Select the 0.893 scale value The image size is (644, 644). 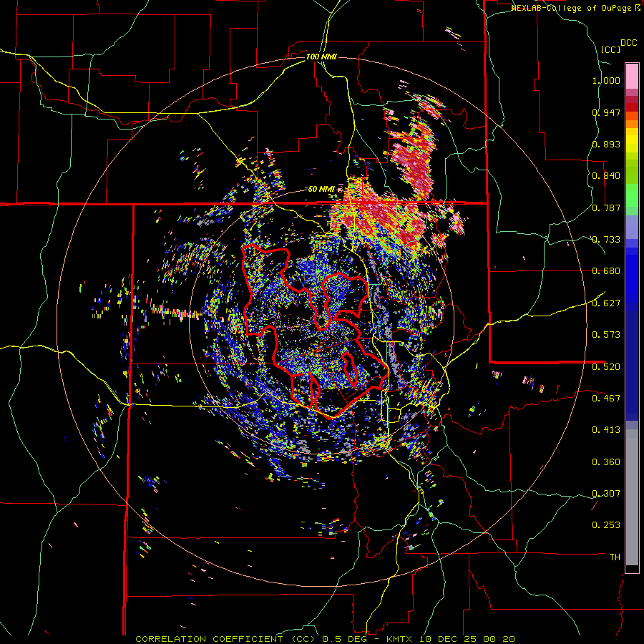(x=606, y=144)
